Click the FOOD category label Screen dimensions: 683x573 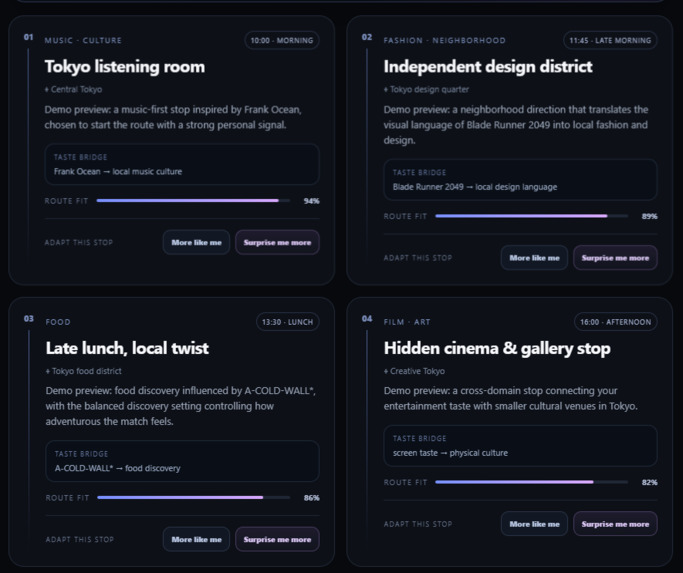[58, 322]
